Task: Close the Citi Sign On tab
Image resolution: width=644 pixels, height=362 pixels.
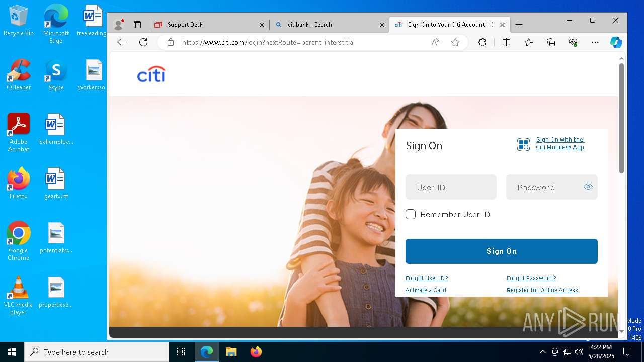Action: (502, 25)
